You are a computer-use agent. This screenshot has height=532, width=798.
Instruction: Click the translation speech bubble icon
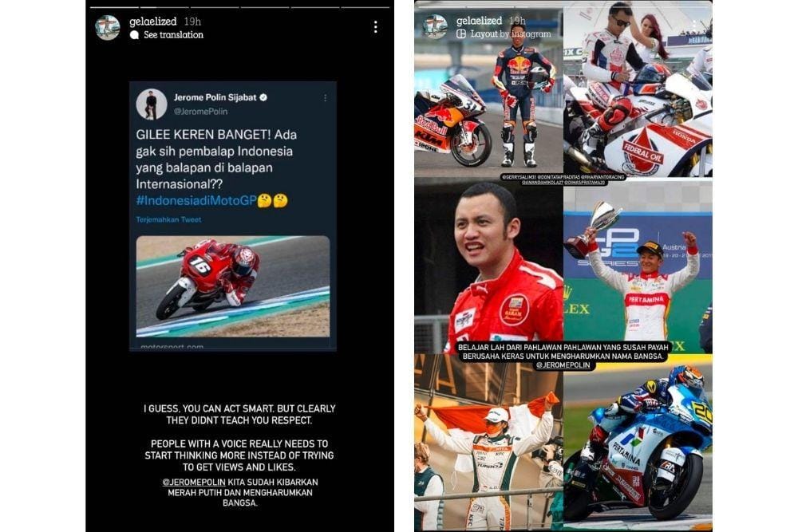click(x=134, y=35)
